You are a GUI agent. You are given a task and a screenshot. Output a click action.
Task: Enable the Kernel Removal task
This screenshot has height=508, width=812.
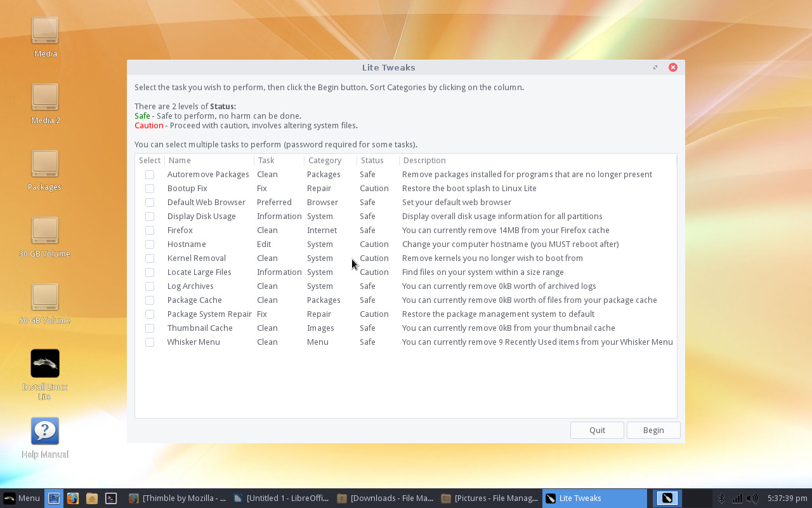pyautogui.click(x=150, y=258)
